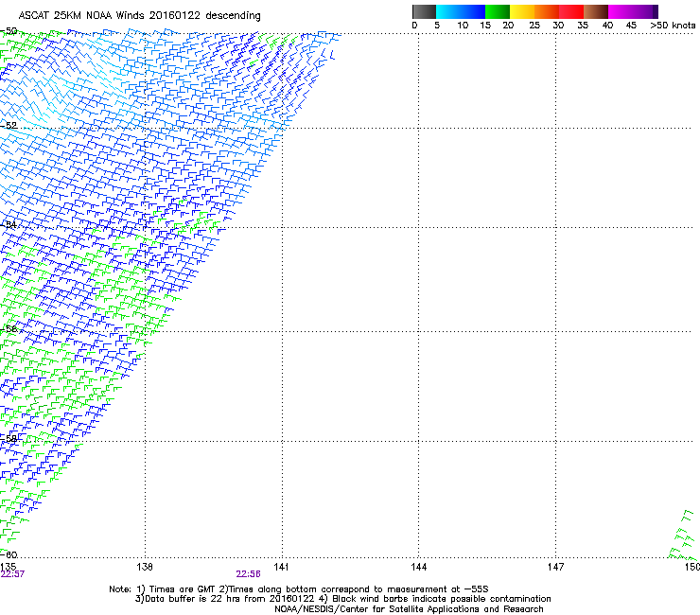Click the legend label 10
700x615 pixels.
(463, 26)
